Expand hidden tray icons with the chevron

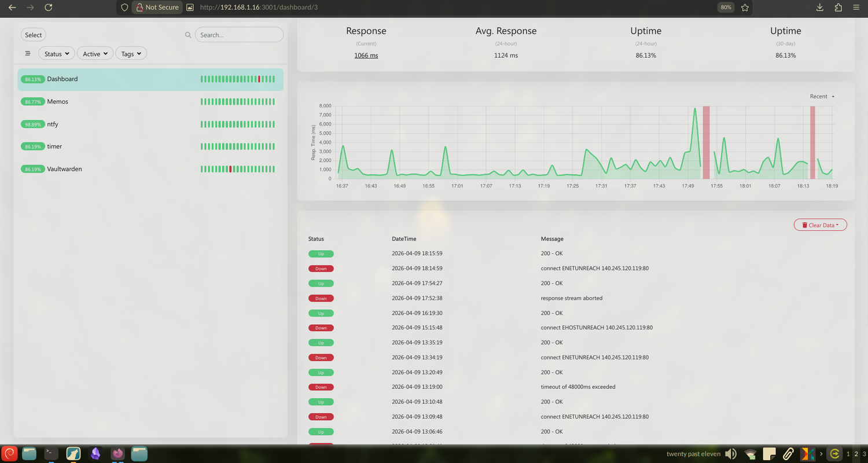click(821, 454)
